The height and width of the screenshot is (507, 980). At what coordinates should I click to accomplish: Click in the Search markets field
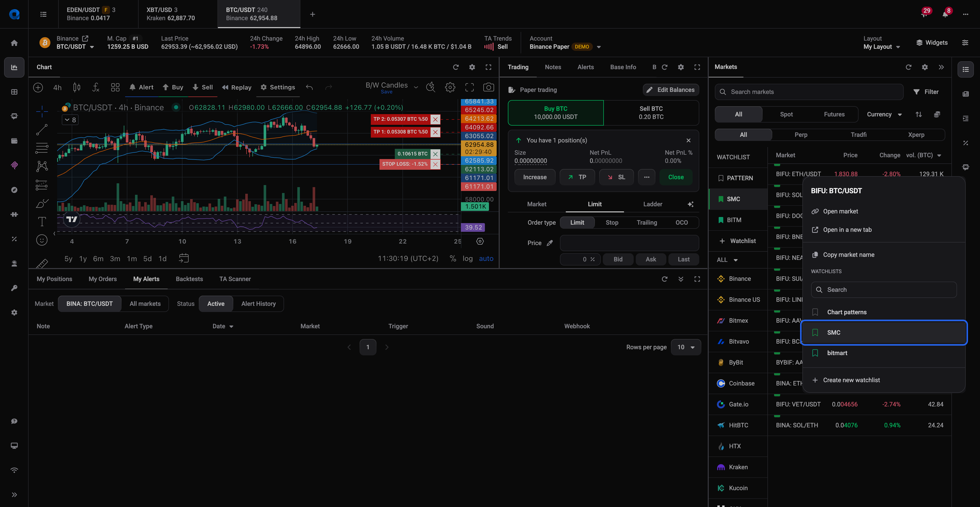click(809, 92)
